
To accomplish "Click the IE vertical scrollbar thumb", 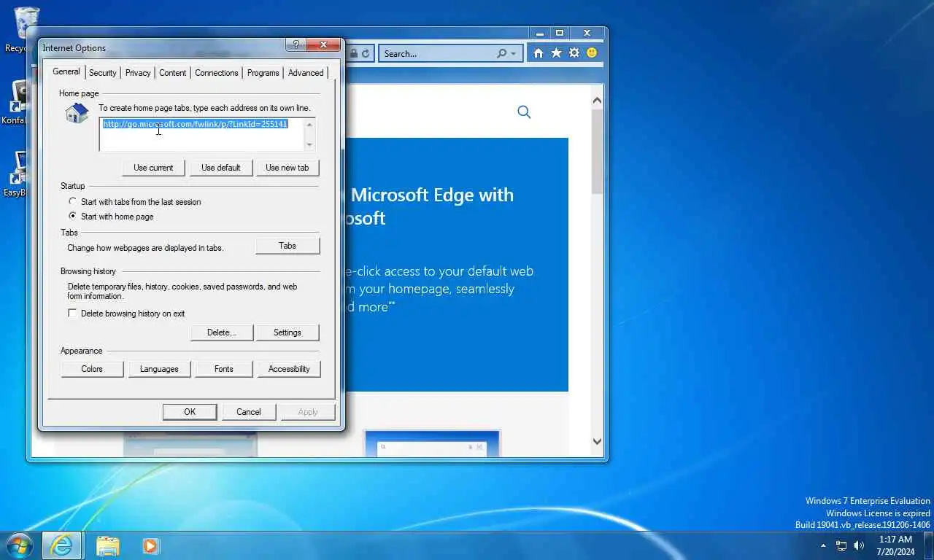I will 597,152.
